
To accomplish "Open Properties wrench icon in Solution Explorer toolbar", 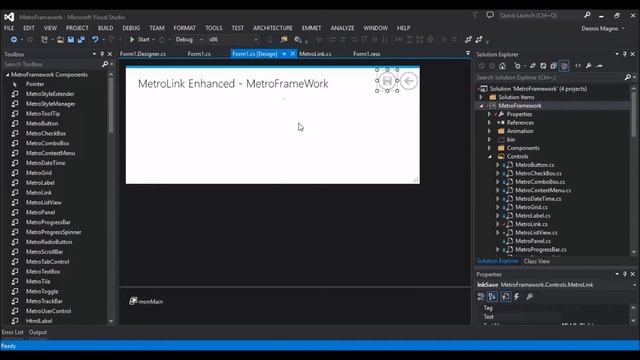I will [589, 66].
